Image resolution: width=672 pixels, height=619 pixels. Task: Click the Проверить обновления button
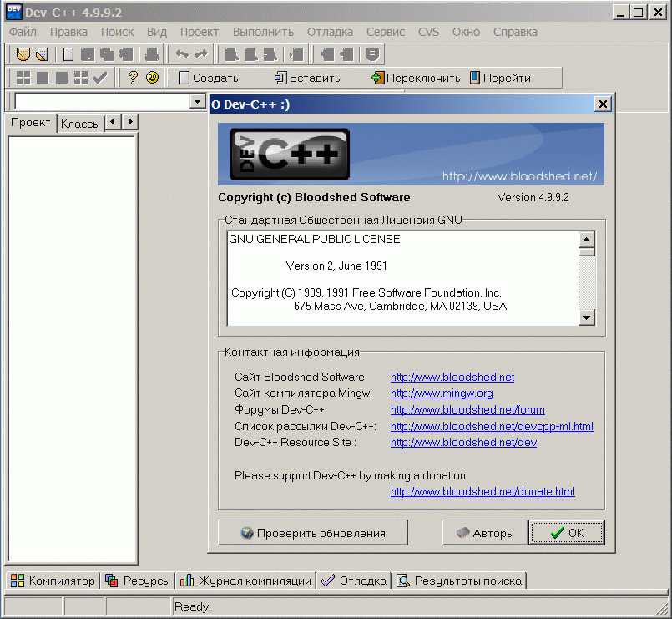[x=313, y=533]
